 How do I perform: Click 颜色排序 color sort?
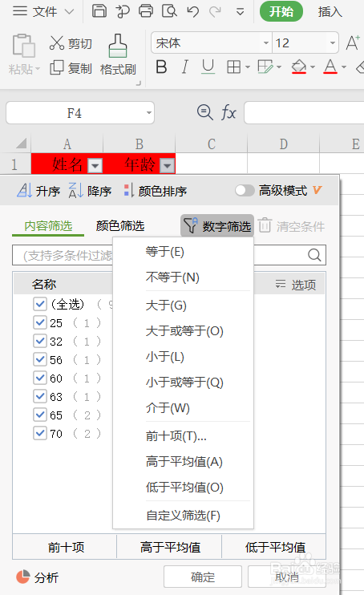coord(156,191)
